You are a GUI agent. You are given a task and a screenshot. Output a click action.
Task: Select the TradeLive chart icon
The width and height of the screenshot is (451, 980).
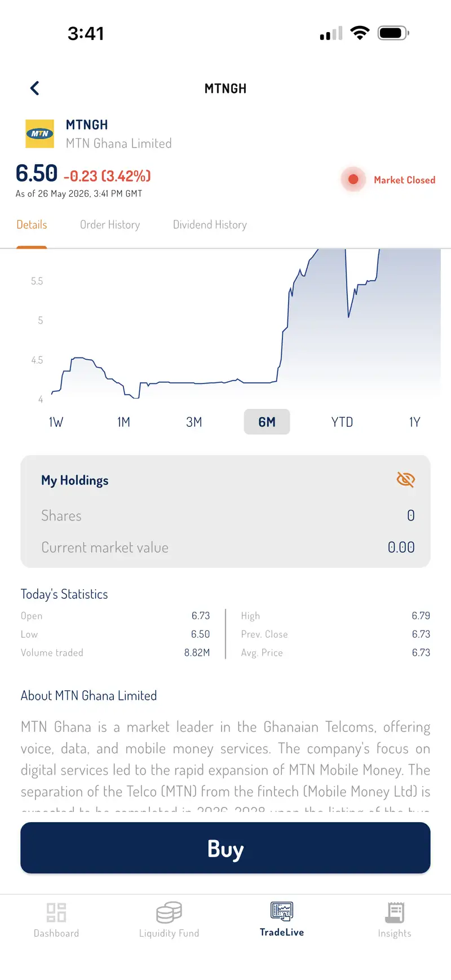point(282,911)
